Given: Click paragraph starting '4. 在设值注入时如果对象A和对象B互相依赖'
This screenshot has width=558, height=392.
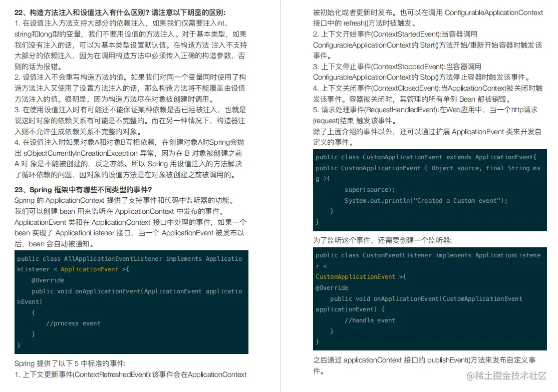Looking at the screenshot, I should pyautogui.click(x=129, y=159).
